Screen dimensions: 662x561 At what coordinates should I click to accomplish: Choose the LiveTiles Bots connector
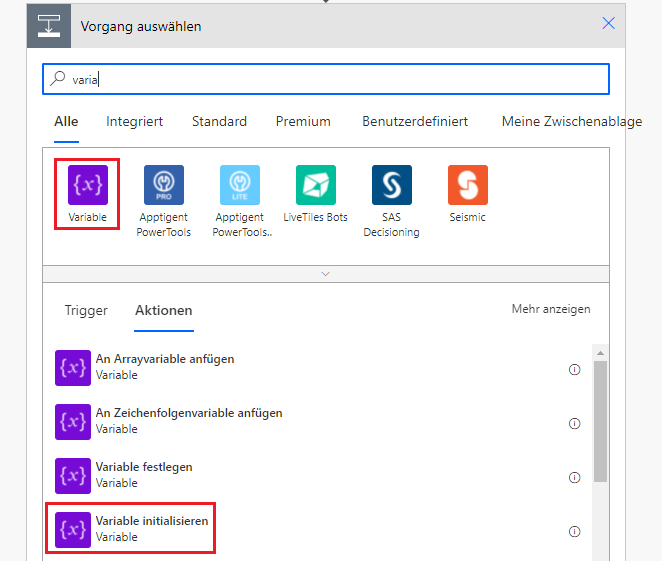[316, 185]
